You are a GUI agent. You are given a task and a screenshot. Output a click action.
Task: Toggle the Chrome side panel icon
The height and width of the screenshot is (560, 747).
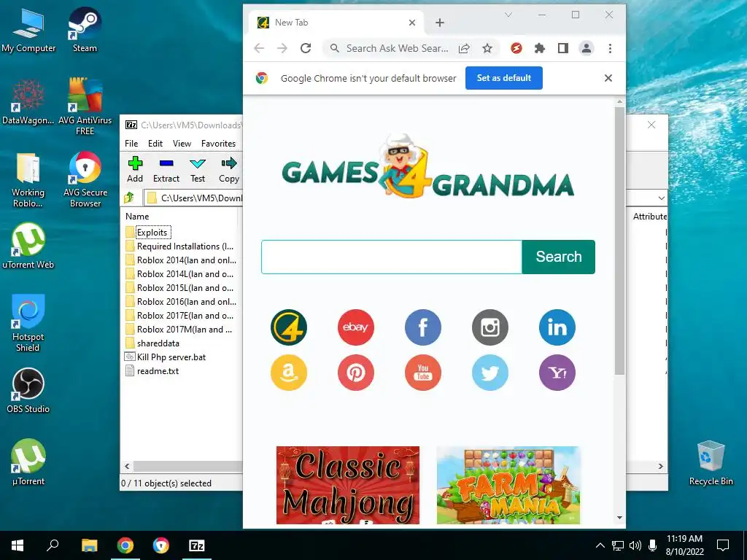[x=563, y=48]
